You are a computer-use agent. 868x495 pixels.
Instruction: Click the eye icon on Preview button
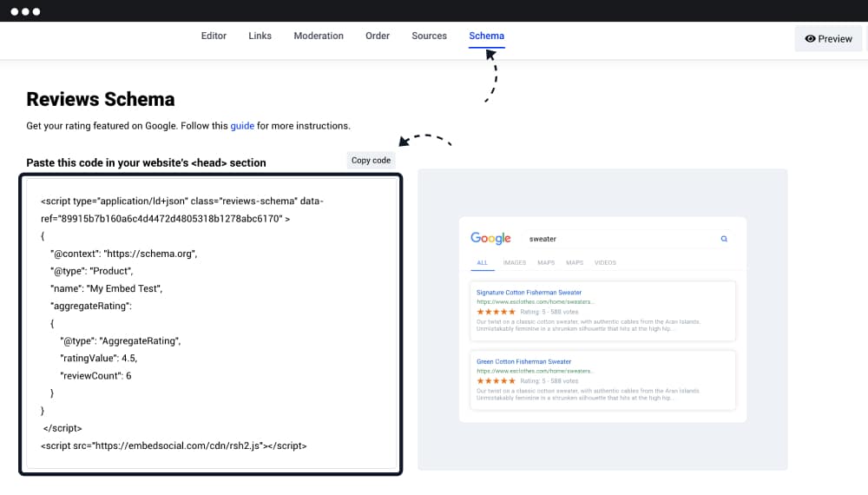pyautogui.click(x=810, y=39)
